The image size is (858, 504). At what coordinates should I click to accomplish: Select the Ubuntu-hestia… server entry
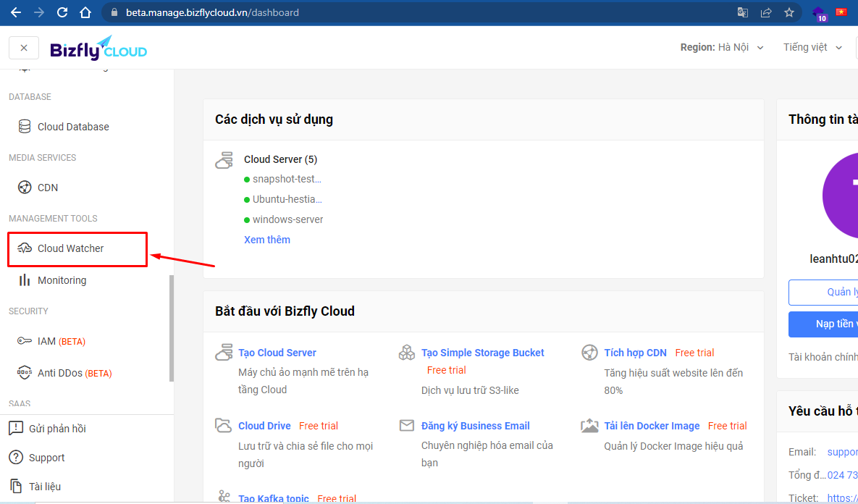[287, 199]
